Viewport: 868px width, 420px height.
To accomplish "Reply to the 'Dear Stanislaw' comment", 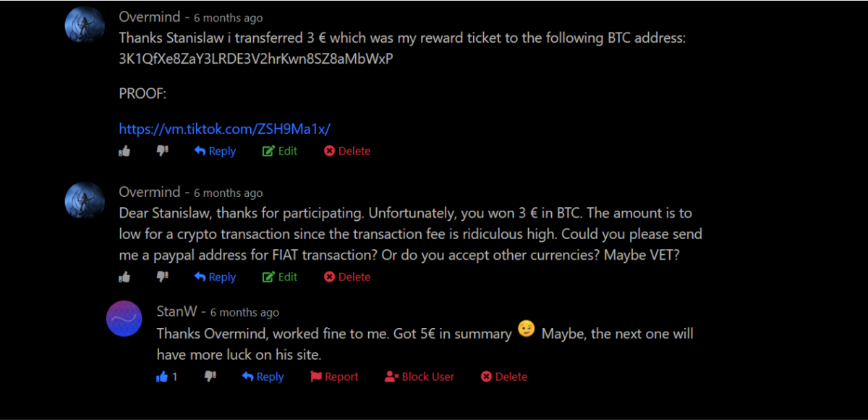I will 215,277.
